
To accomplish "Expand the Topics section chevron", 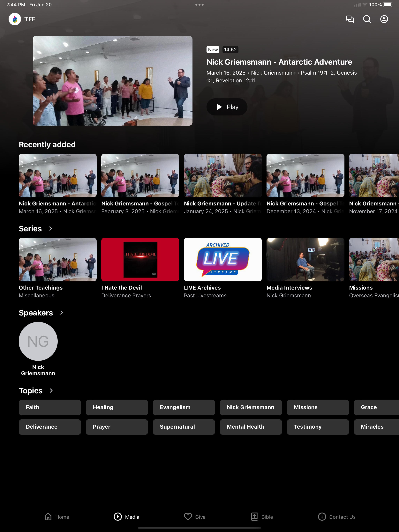I will pos(51,391).
